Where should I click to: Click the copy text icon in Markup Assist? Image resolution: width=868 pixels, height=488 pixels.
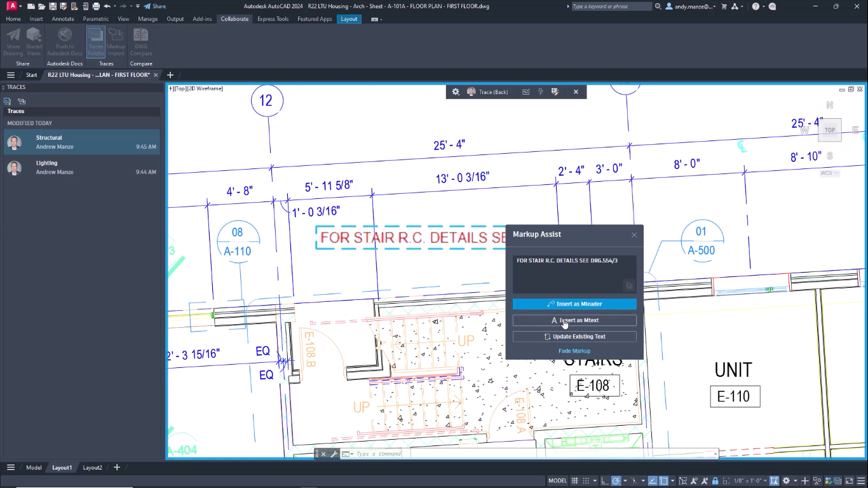628,286
